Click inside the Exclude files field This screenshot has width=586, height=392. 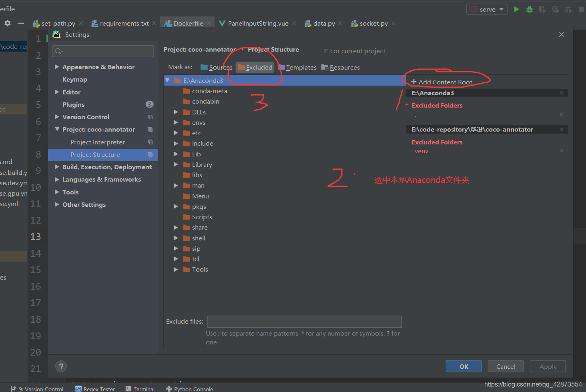pyautogui.click(x=304, y=321)
